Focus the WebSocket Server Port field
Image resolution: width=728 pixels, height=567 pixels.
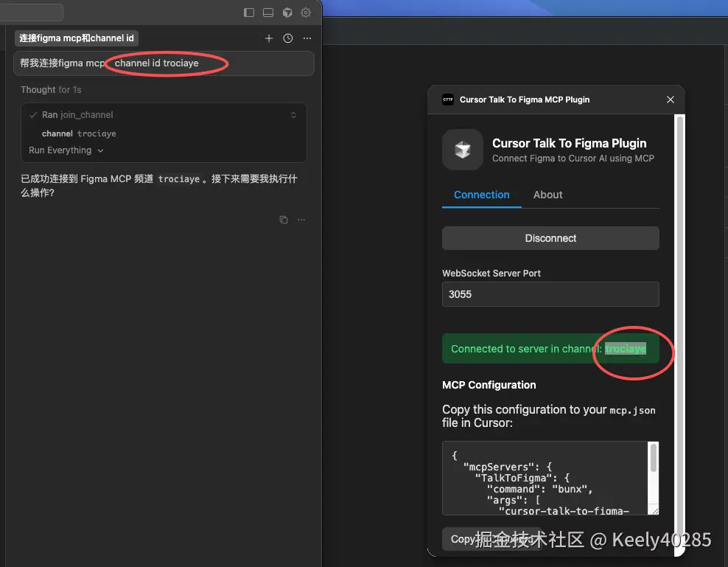pyautogui.click(x=550, y=294)
